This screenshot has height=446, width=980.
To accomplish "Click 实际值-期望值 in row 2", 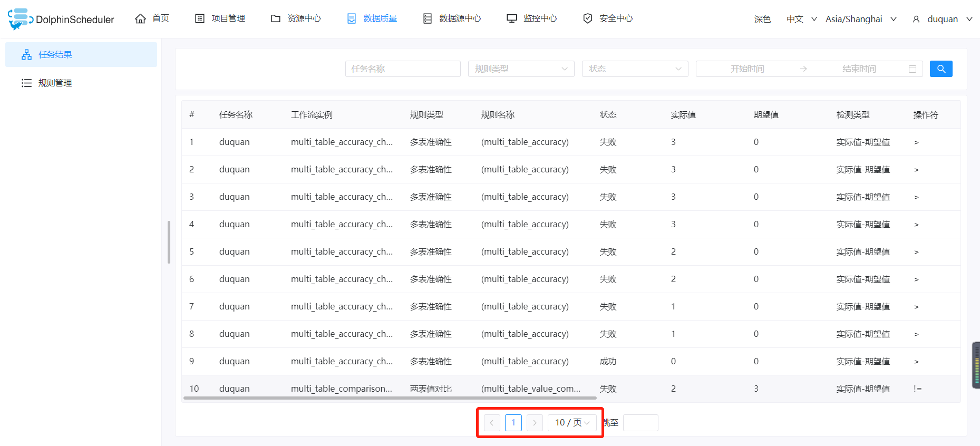I will 863,170.
